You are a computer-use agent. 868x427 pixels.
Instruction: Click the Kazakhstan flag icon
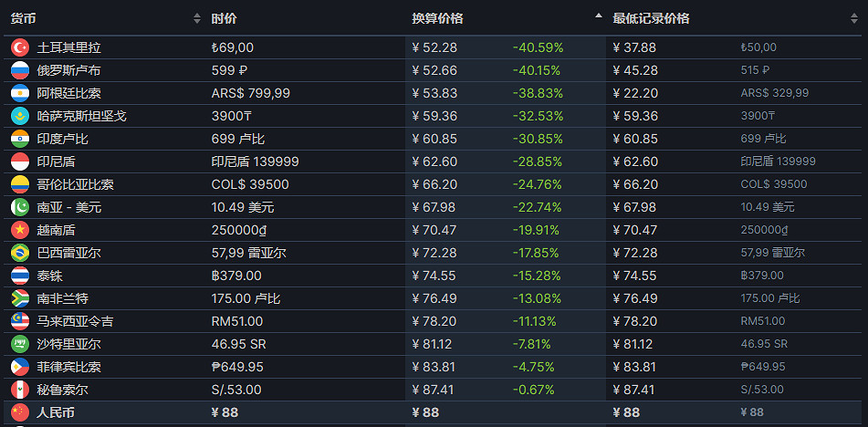point(20,116)
